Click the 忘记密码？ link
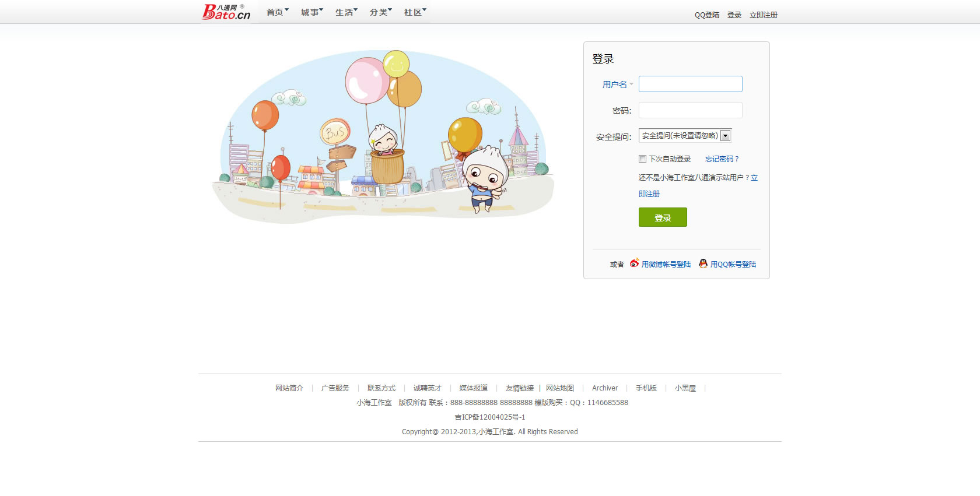Viewport: 980px width, 496px height. [722, 159]
